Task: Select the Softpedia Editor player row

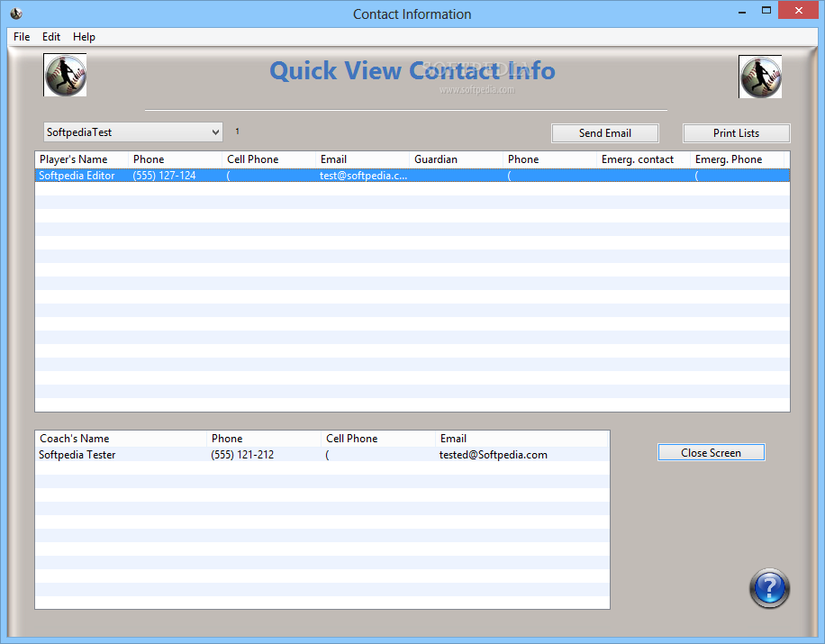Action: [412, 176]
